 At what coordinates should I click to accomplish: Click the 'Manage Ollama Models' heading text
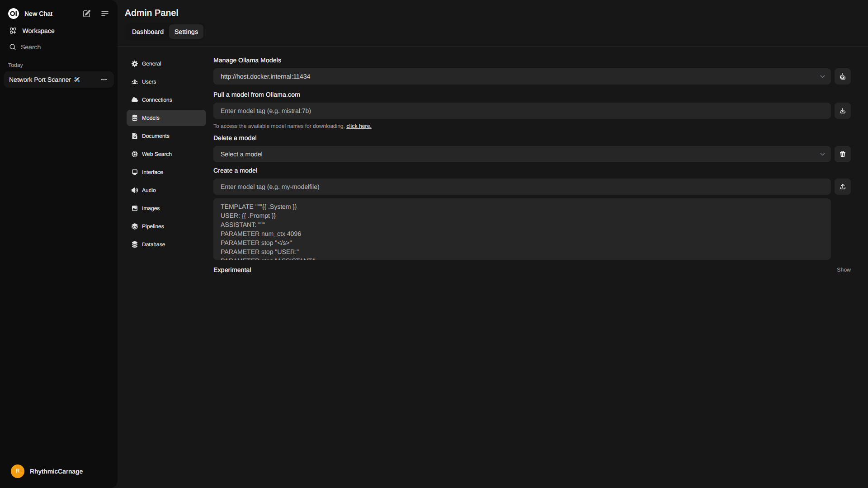pos(247,60)
